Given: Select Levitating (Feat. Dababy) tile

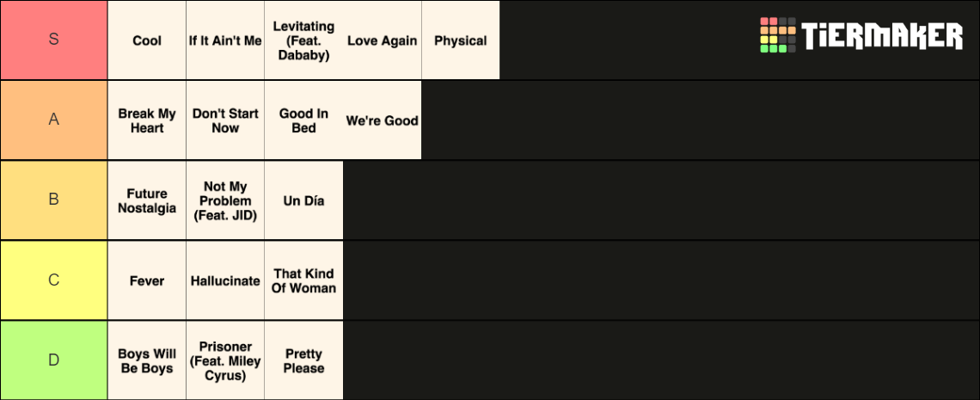Looking at the screenshot, I should tap(303, 40).
